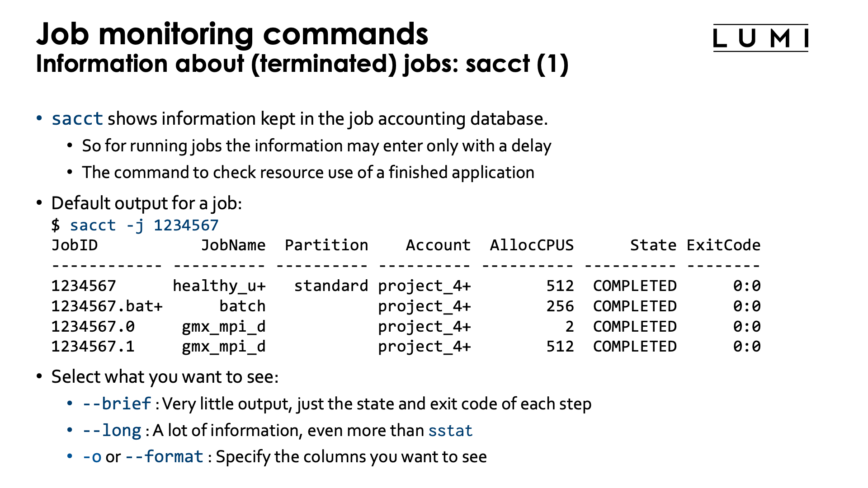Click the ExitCode column header
This screenshot has height=488, width=868.
point(723,245)
